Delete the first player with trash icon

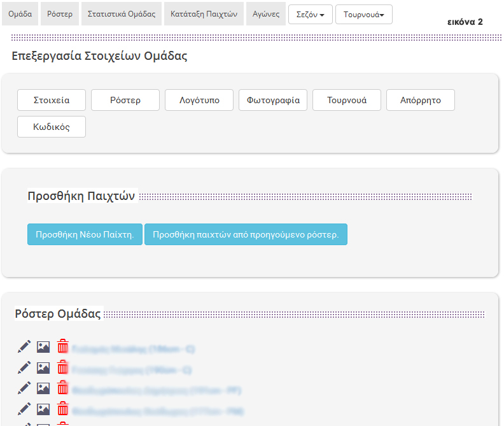click(62, 346)
